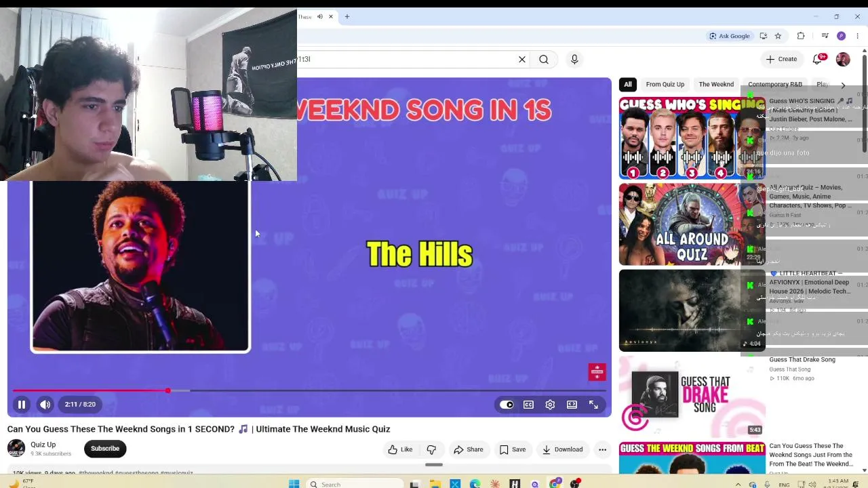Open video player settings gear
The image size is (868, 488).
coord(550,405)
